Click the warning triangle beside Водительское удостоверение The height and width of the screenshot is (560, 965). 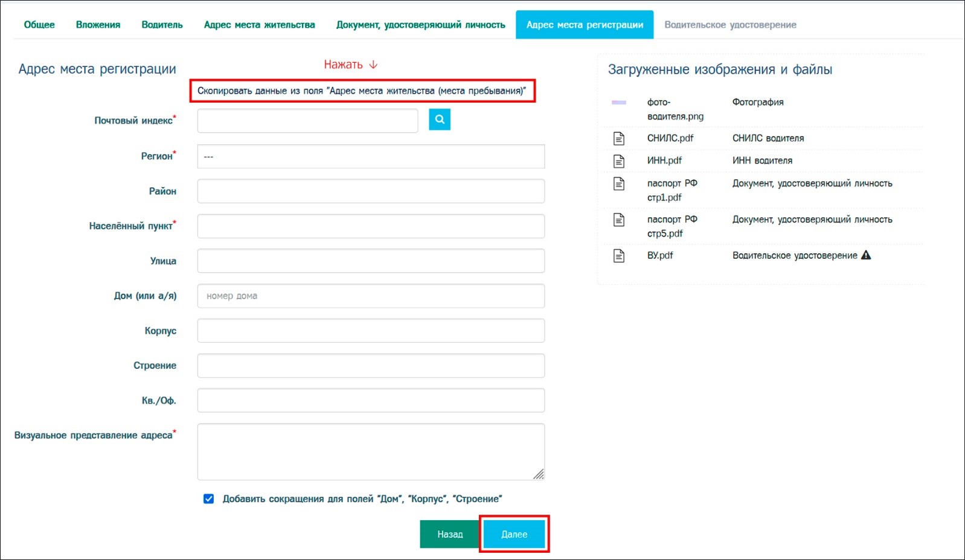pyautogui.click(x=866, y=255)
